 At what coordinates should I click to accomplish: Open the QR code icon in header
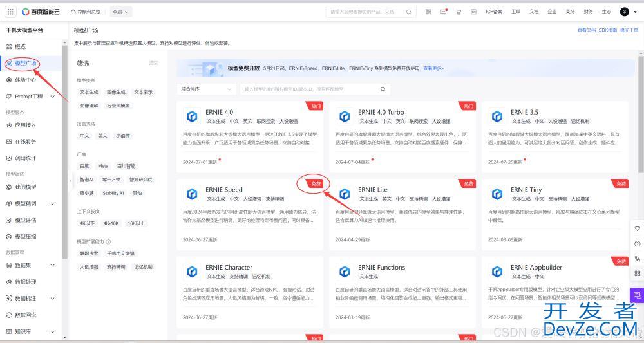428,12
